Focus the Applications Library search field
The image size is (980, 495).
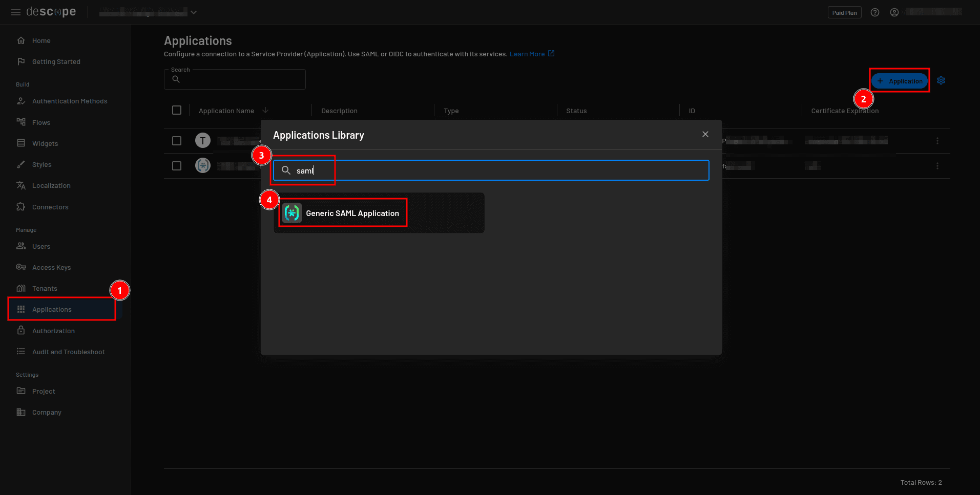[492, 170]
